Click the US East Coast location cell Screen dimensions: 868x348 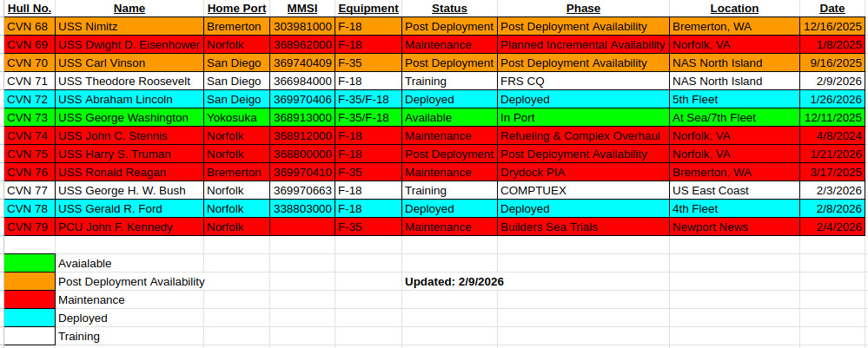tap(734, 191)
